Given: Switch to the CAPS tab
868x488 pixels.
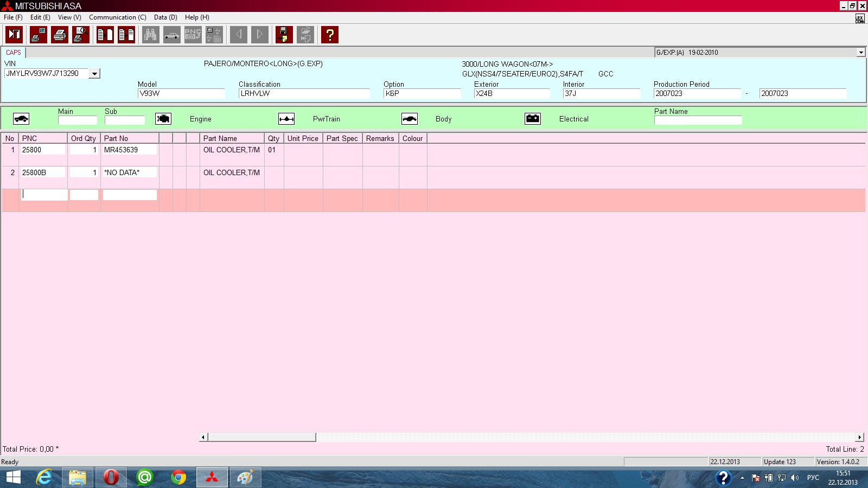Looking at the screenshot, I should (x=14, y=53).
